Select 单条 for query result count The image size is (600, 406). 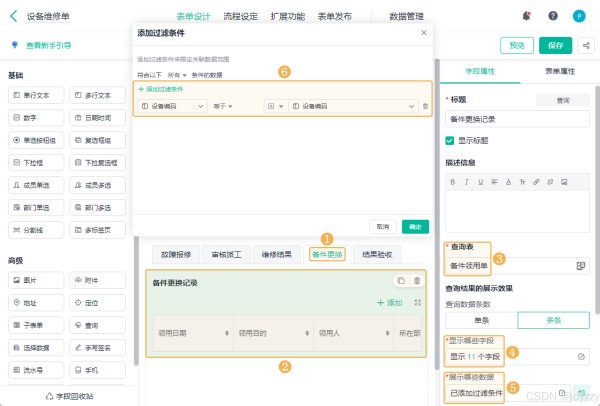click(481, 320)
